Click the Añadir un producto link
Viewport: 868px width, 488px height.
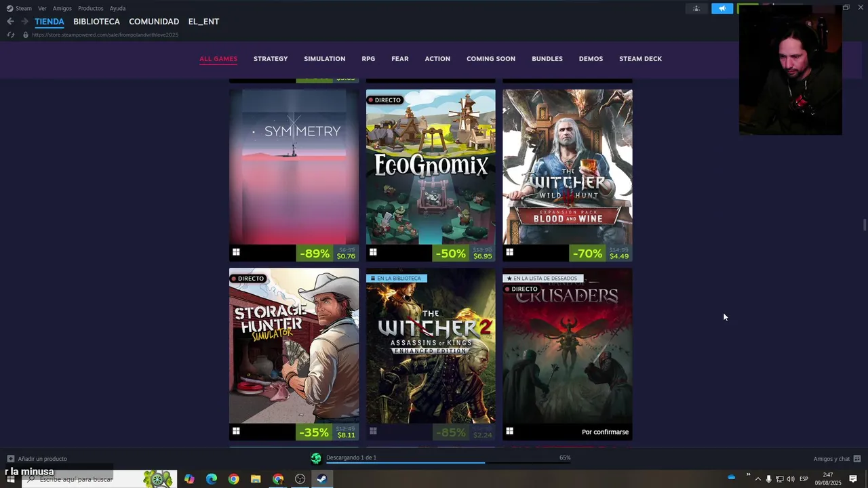(x=42, y=459)
